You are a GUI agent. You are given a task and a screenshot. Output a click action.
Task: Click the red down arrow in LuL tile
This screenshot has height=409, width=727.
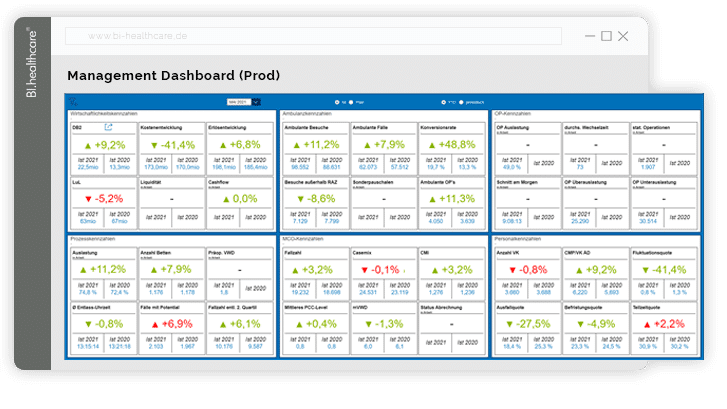pyautogui.click(x=88, y=199)
